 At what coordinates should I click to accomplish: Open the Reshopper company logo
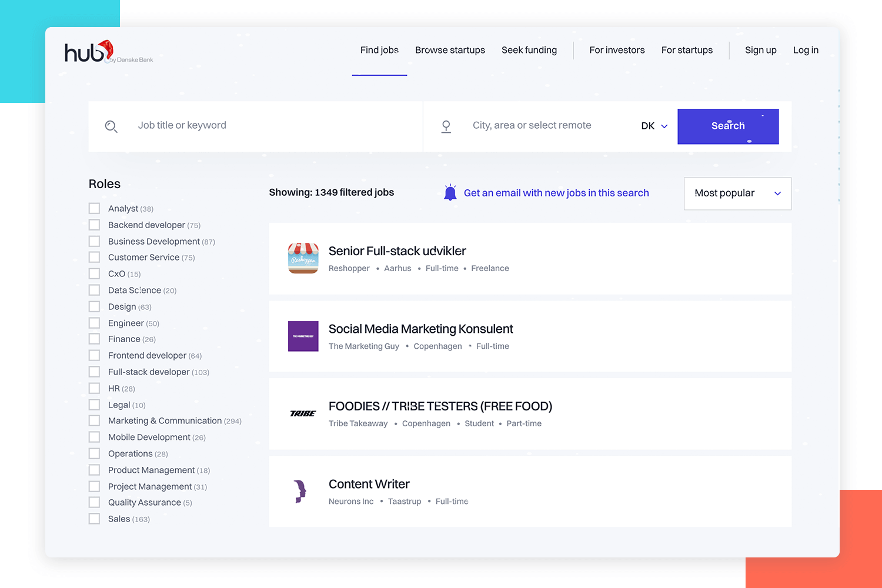click(x=303, y=259)
